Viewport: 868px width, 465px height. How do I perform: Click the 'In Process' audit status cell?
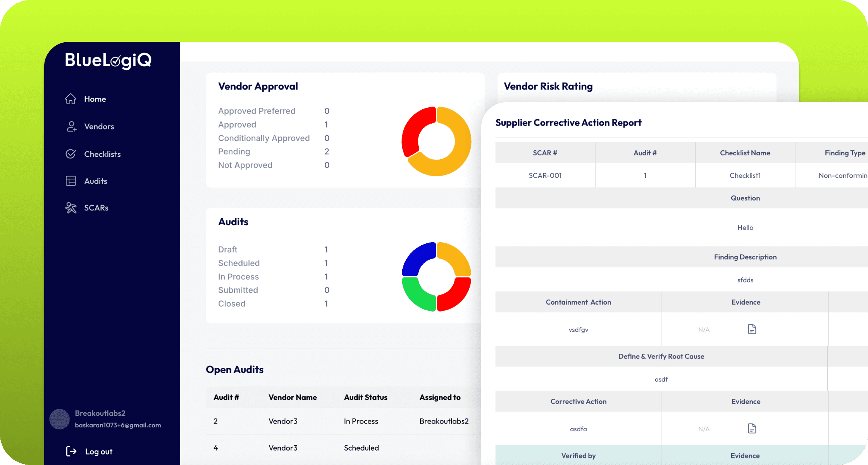click(x=361, y=421)
